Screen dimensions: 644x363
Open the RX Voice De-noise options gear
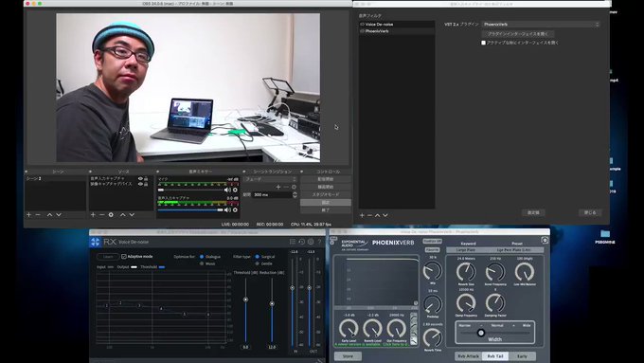coord(311,242)
